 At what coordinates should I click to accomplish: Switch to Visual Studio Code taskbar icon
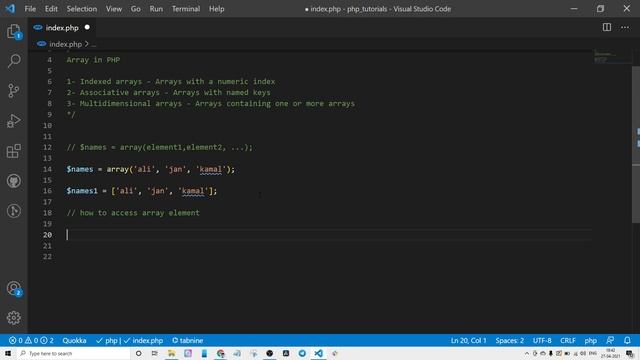pyautogui.click(x=318, y=353)
